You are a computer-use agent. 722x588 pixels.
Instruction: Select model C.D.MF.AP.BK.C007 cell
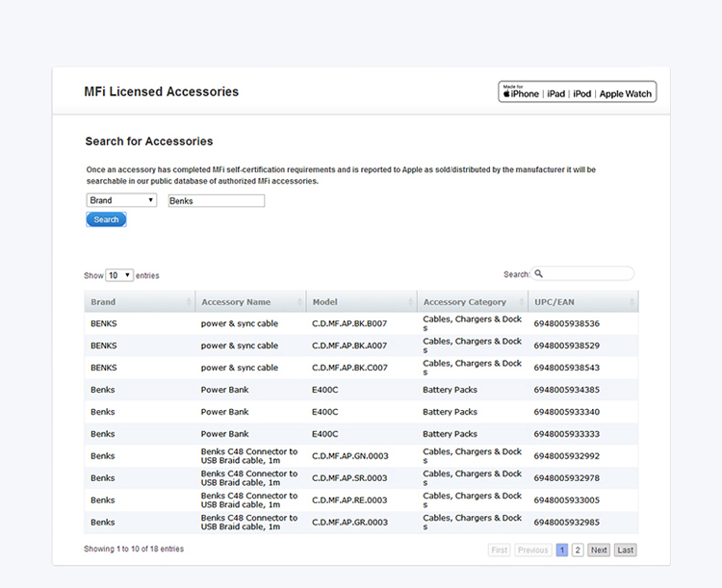pos(349,368)
